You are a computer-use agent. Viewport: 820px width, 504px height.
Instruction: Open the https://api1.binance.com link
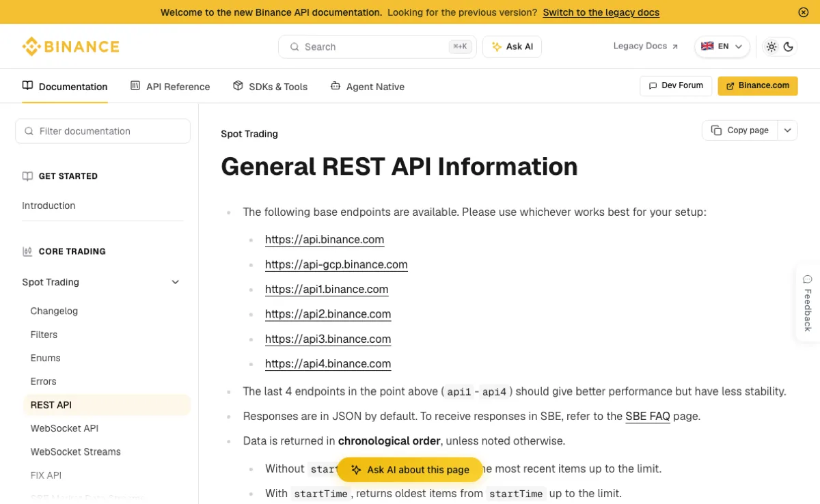click(x=327, y=290)
